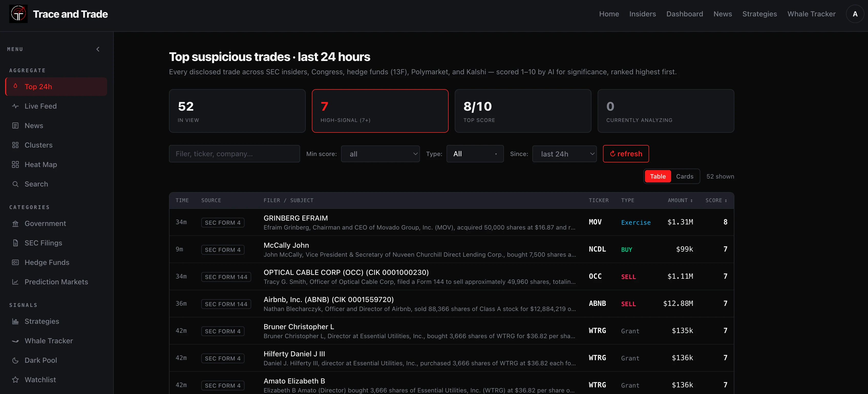The height and width of the screenshot is (394, 868).
Task: Click the sidebar Strategies bar chart icon
Action: 16,321
